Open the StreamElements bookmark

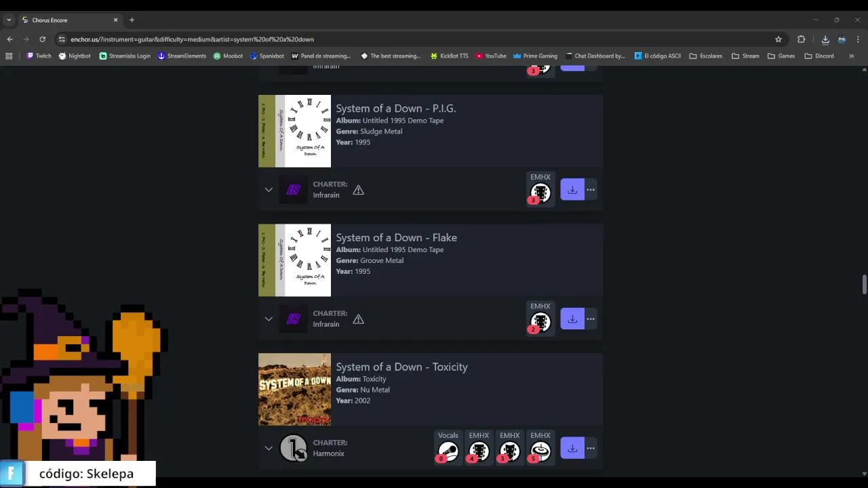coord(182,56)
